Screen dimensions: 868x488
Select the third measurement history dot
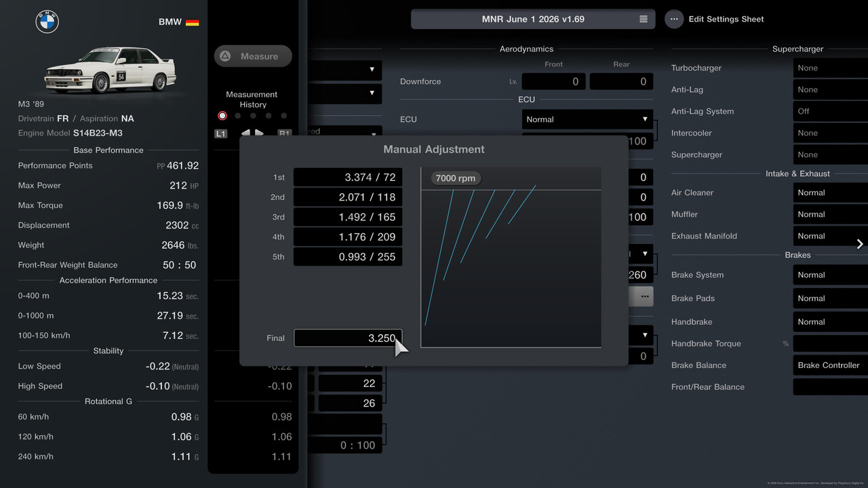[253, 116]
